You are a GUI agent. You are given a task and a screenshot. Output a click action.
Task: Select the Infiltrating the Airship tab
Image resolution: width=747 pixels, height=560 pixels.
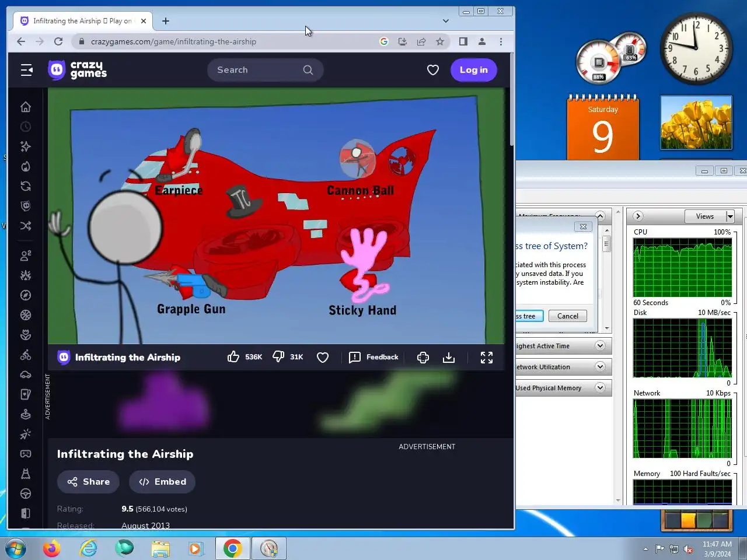(82, 21)
